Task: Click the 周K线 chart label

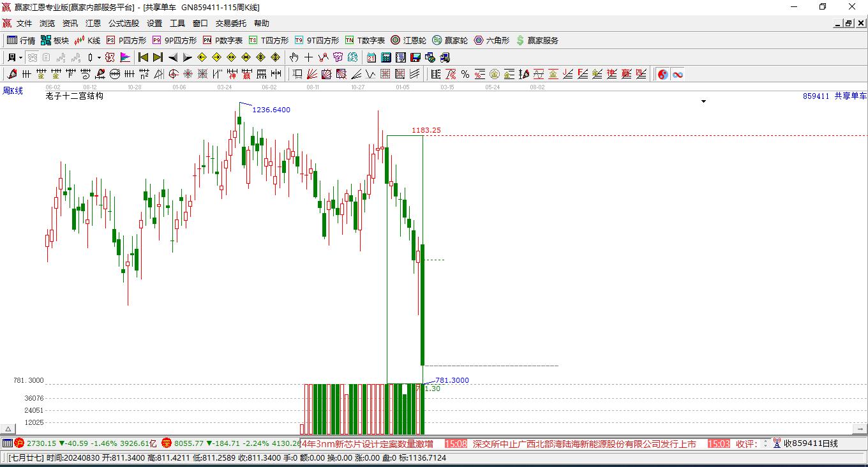Action: point(13,91)
